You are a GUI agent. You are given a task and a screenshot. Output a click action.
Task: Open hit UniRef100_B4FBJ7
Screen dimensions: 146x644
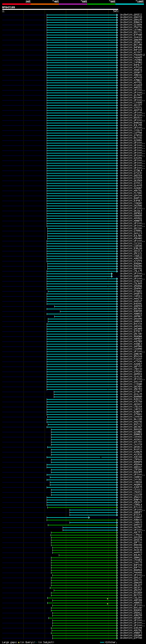click(131, 65)
